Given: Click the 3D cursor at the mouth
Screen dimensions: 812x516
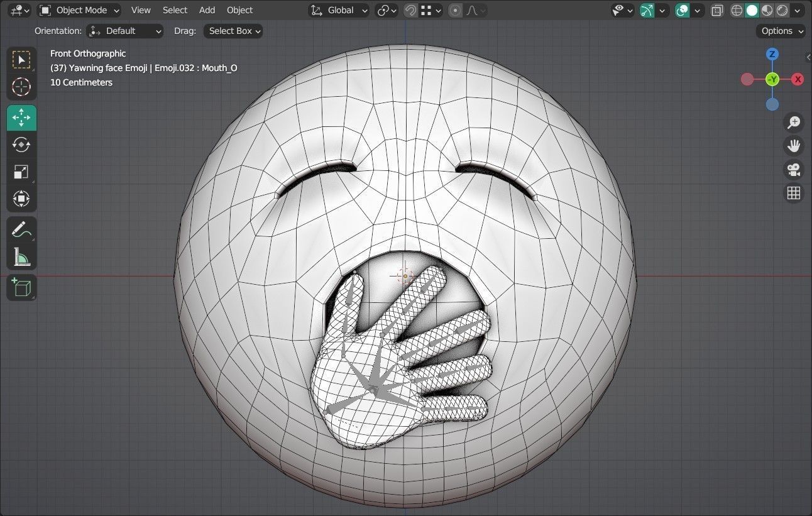Looking at the screenshot, I should (405, 275).
